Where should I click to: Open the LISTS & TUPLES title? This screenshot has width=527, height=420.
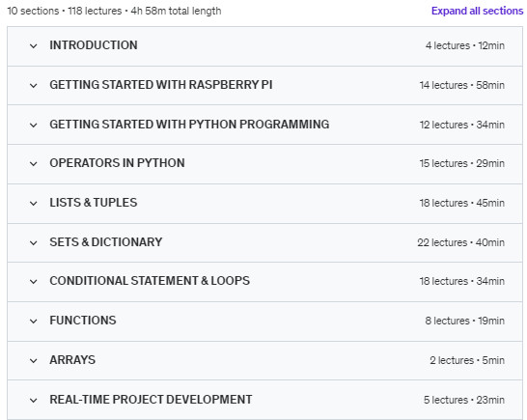point(94,203)
